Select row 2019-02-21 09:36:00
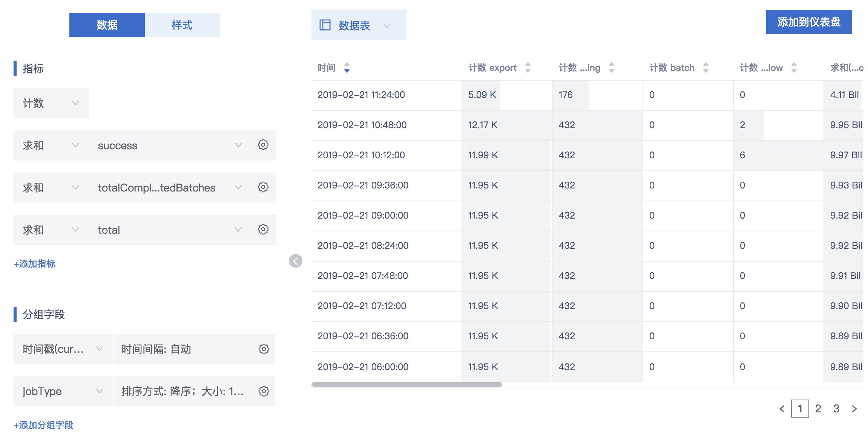868x438 pixels. [x=587, y=185]
